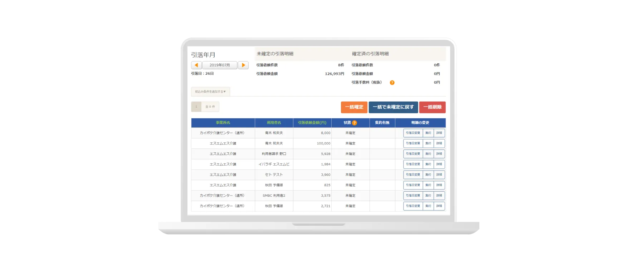Image resolution: width=644 pixels, height=266 pixels.
Task: Click 集約 for SMBC 利用者2
Action: [428, 196]
